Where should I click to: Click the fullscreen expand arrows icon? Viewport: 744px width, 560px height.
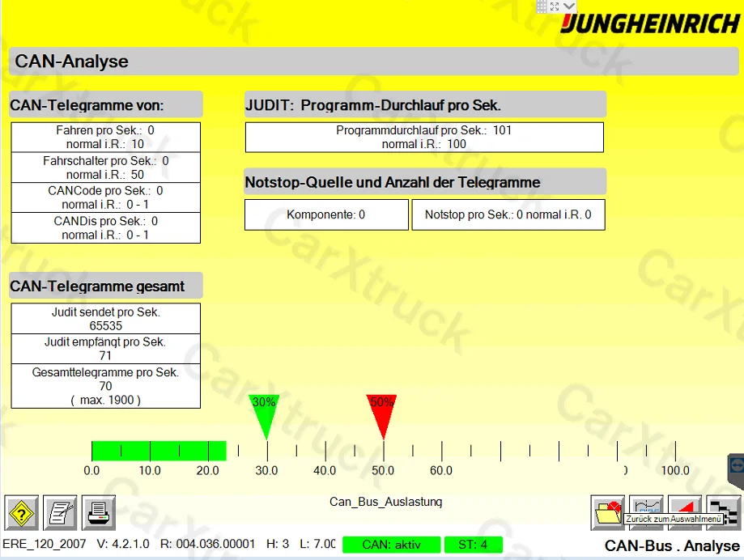point(555,6)
